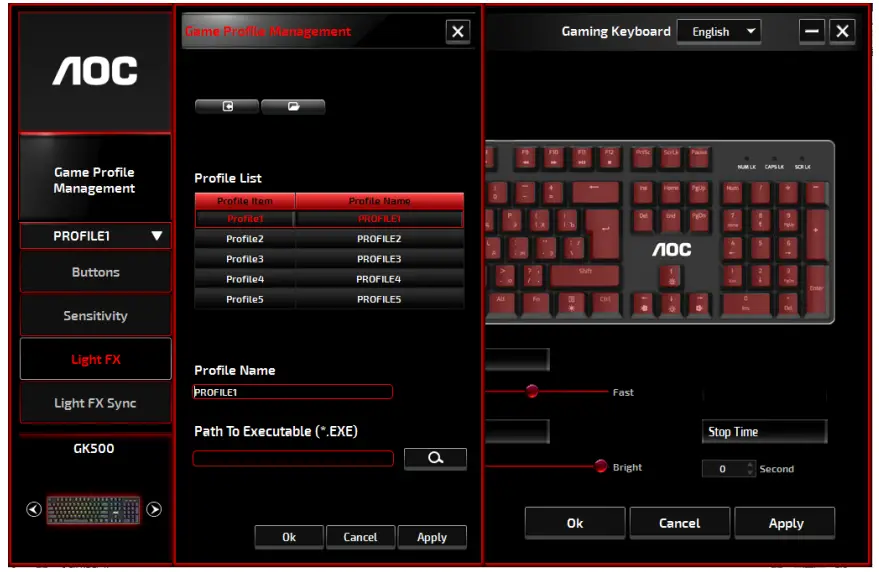Viewport: 879px width, 572px height.
Task: Browse for executable with magnifier button
Action: point(435,458)
